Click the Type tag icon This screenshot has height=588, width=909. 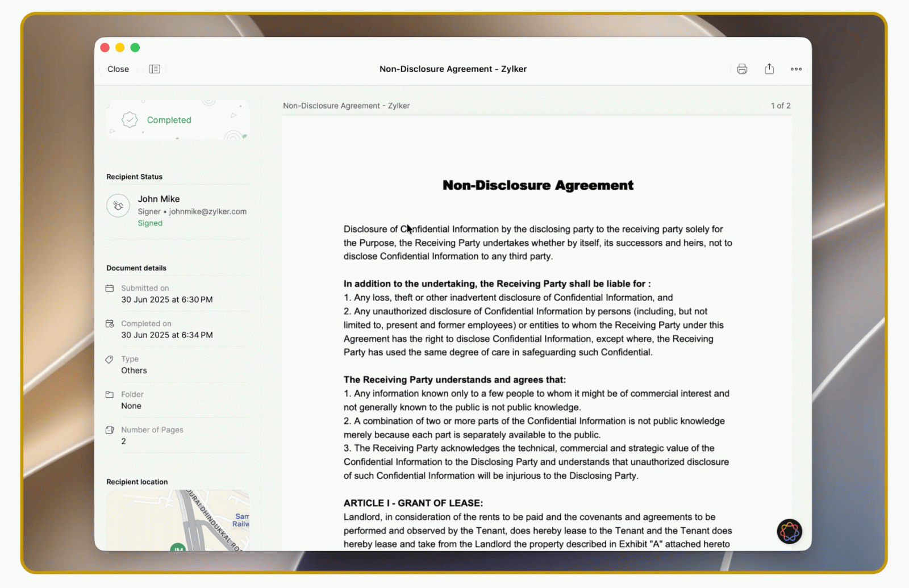110,359
